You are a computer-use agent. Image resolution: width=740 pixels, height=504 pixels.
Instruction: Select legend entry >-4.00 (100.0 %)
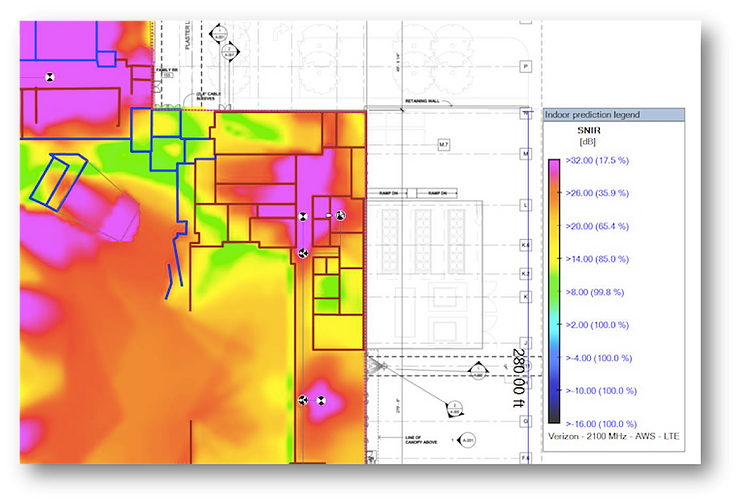coord(598,358)
